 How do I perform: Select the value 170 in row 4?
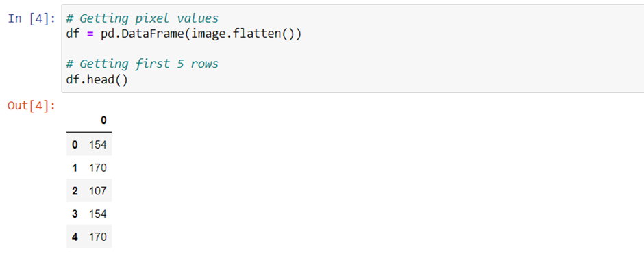click(x=98, y=237)
